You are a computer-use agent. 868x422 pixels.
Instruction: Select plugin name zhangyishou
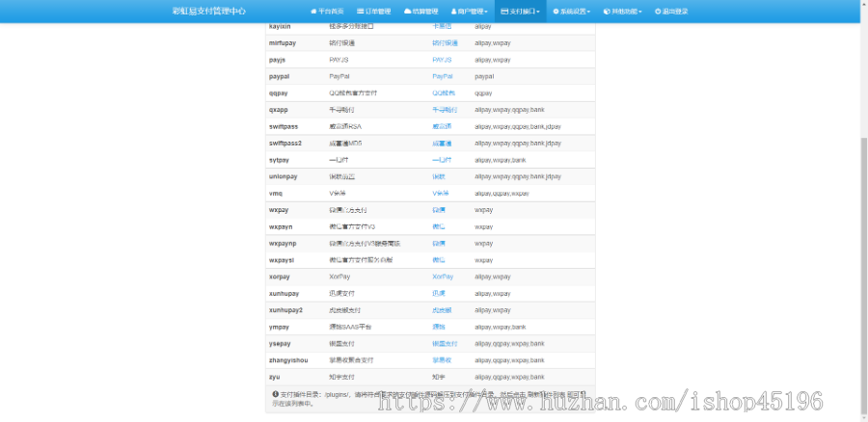point(288,360)
